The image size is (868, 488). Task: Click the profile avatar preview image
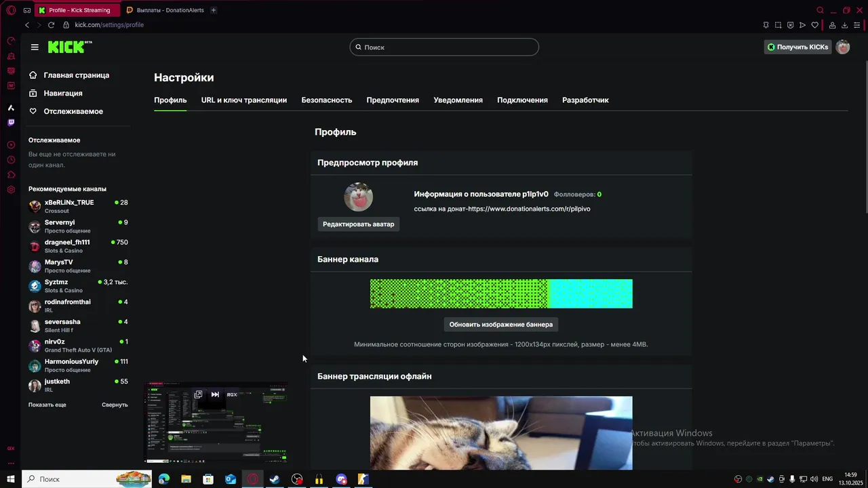359,197
